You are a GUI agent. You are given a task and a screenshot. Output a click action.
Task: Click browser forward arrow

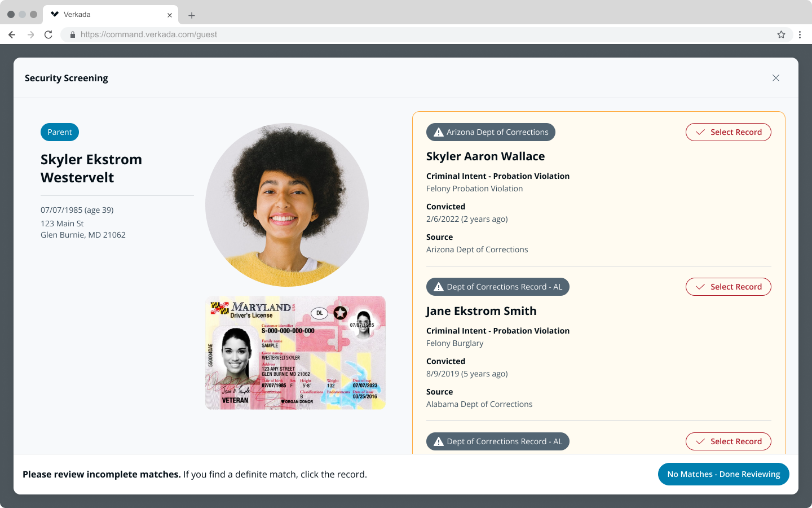30,34
